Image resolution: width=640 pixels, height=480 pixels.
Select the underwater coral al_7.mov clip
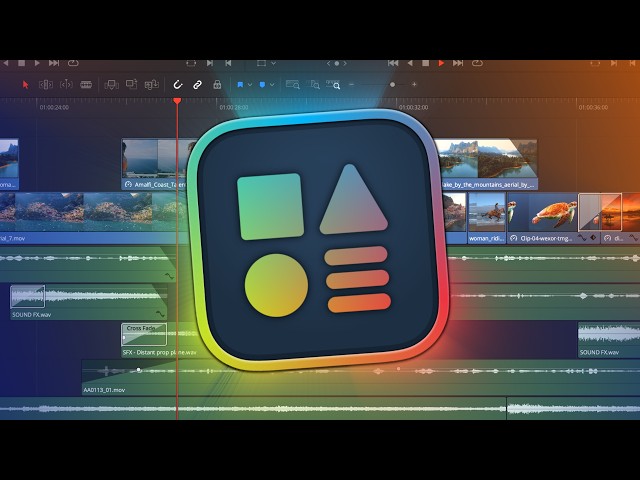[x=94, y=218]
